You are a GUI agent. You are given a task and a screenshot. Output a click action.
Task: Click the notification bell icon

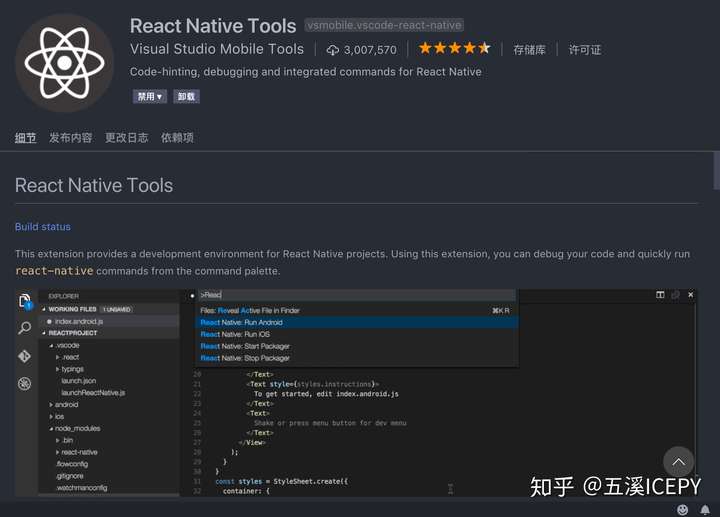click(705, 509)
